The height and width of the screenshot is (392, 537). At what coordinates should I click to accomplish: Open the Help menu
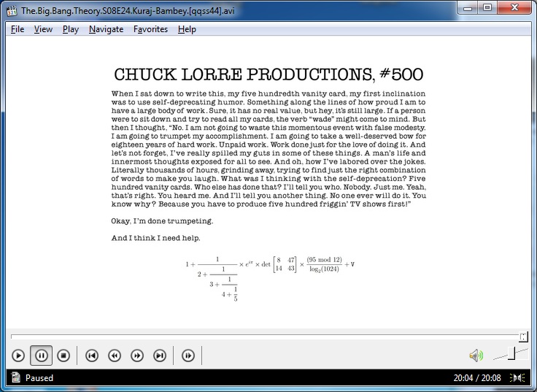187,29
